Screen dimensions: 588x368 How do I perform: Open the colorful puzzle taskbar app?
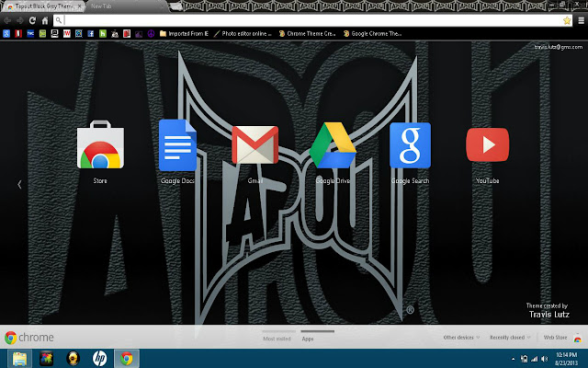[47, 359]
